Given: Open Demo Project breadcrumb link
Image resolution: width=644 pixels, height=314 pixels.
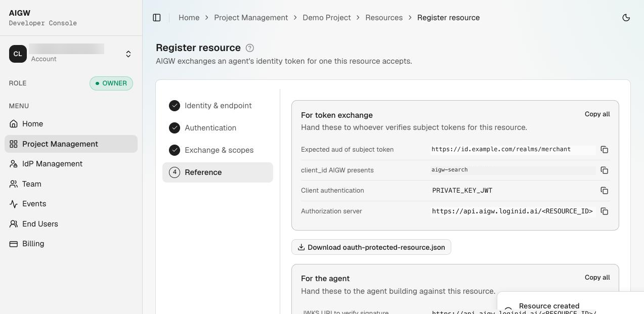Looking at the screenshot, I should [x=327, y=18].
